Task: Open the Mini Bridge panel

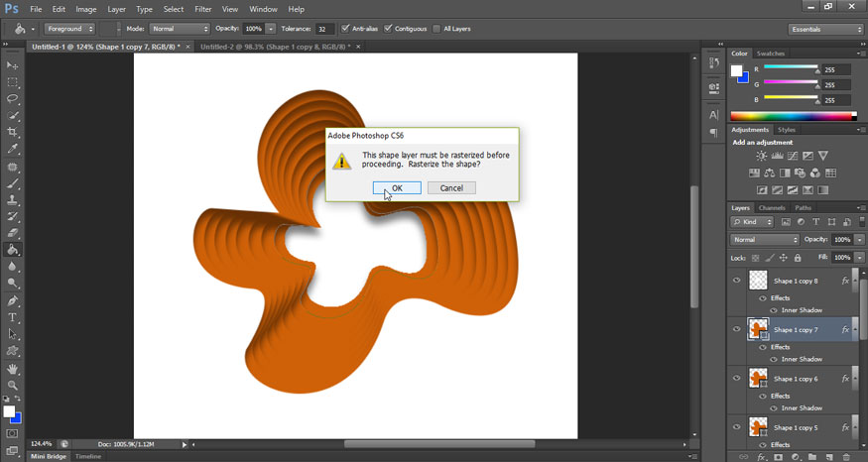Action: (x=49, y=456)
